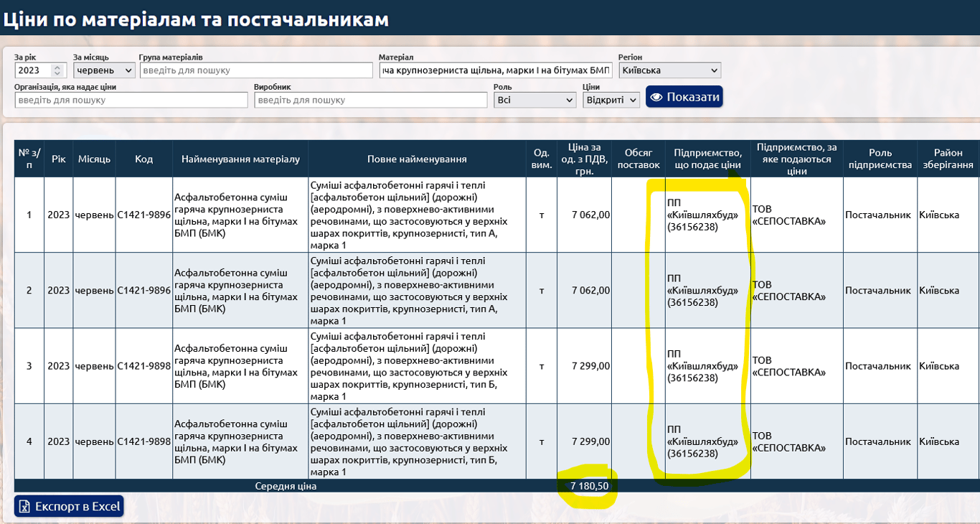Click the Код column header
This screenshot has height=524, width=980.
pyautogui.click(x=143, y=159)
